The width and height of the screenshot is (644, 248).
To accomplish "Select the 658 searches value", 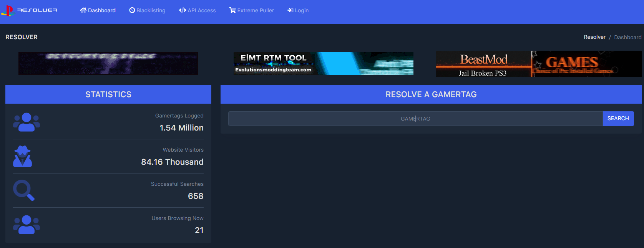I will tap(196, 196).
